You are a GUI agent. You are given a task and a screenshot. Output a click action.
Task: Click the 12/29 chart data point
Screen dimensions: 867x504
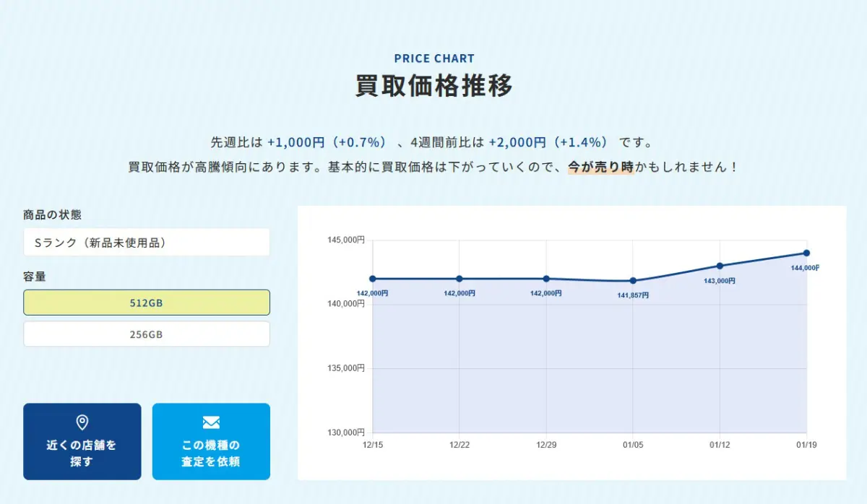point(546,279)
